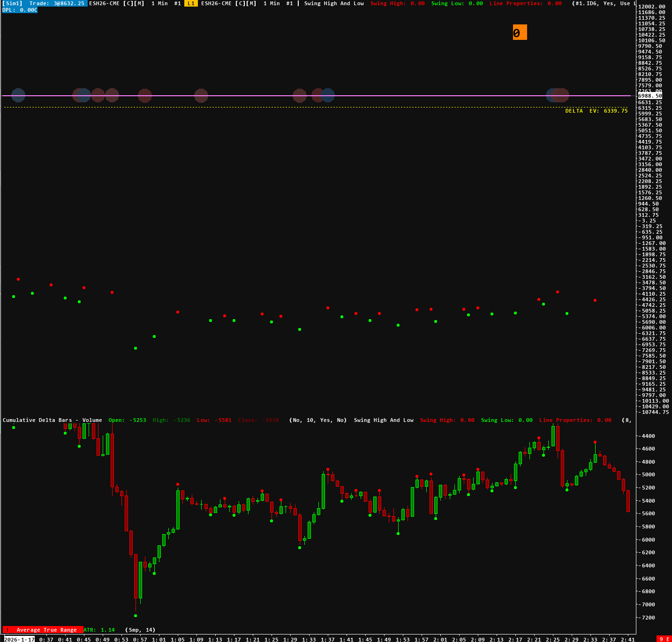The image size is (672, 642).
Task: Click the 'High: -5236' value
Action: click(172, 420)
